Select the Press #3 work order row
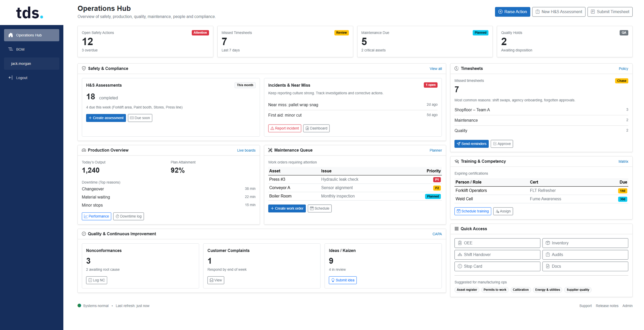 click(x=355, y=179)
